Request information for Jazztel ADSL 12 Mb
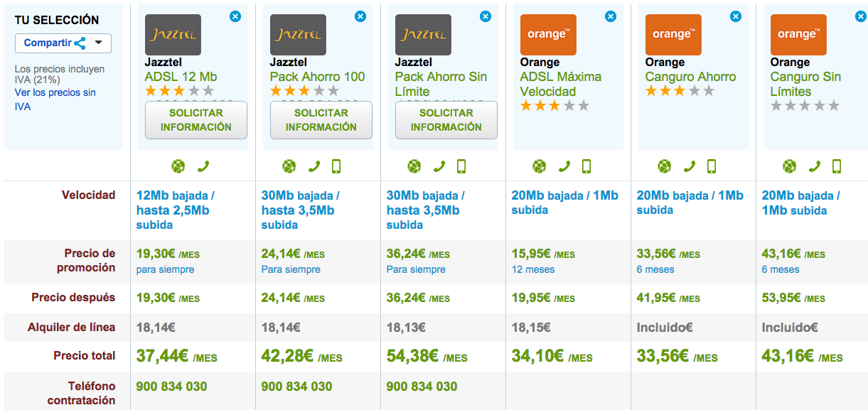868x410 pixels. coord(196,120)
